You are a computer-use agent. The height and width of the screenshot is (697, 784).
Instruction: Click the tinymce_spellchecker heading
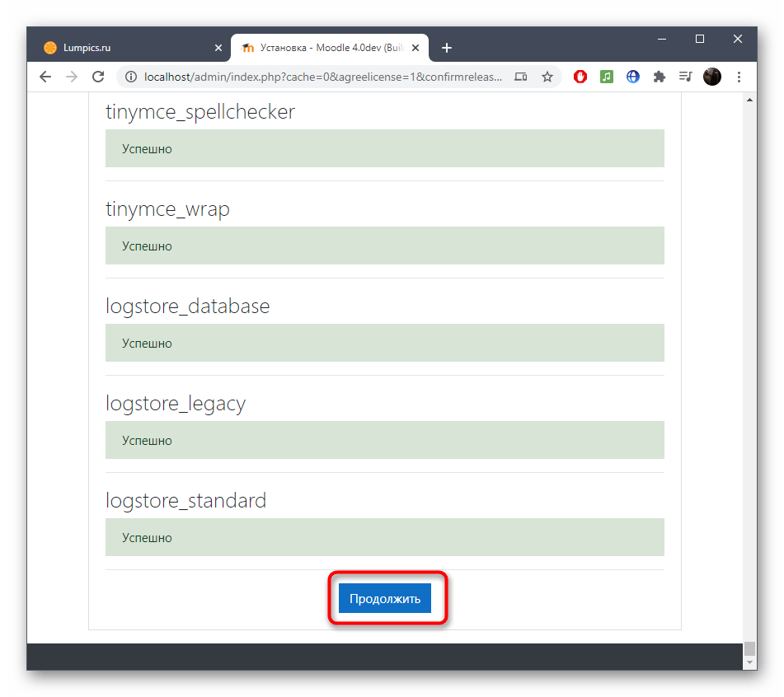click(x=200, y=112)
